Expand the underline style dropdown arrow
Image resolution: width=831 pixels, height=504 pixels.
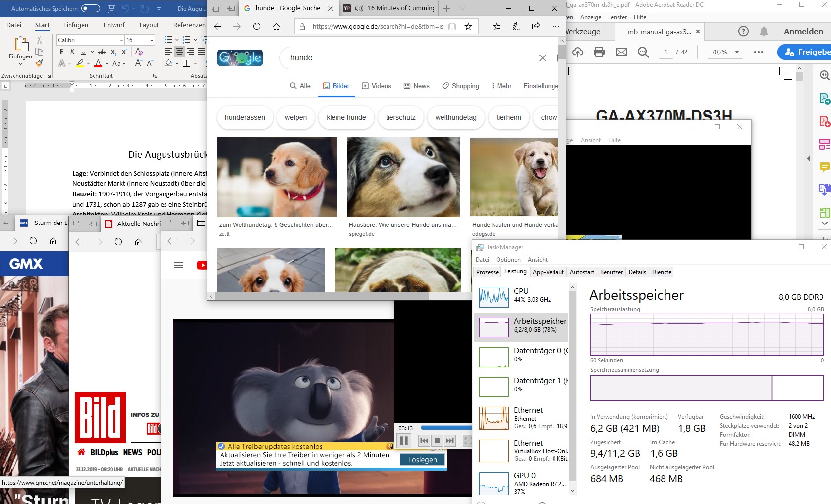point(92,52)
